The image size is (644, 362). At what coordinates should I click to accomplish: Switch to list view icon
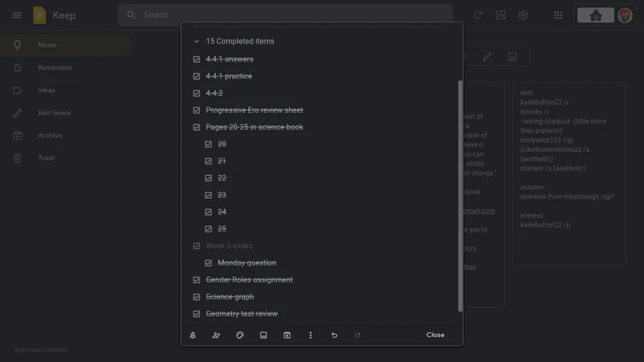(x=500, y=15)
